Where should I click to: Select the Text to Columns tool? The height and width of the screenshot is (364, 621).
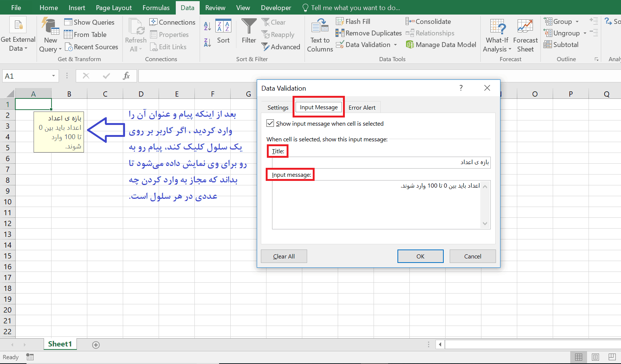tap(319, 35)
